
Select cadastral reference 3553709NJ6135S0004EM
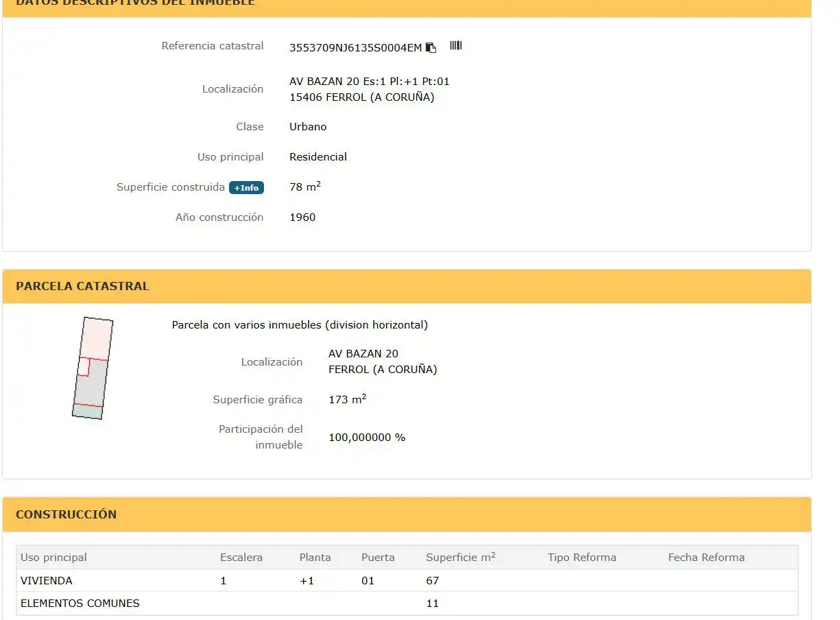pyautogui.click(x=356, y=48)
